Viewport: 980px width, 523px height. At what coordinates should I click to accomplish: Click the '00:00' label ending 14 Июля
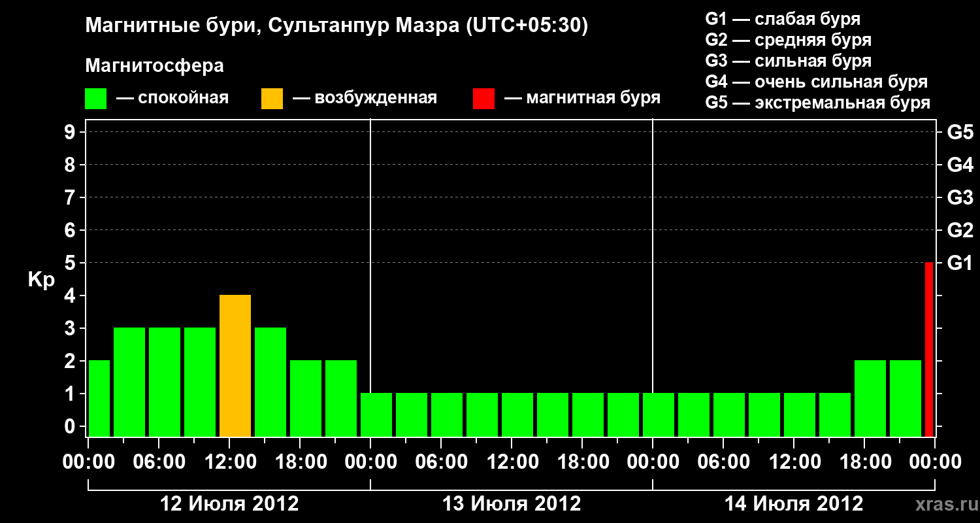coord(935,462)
